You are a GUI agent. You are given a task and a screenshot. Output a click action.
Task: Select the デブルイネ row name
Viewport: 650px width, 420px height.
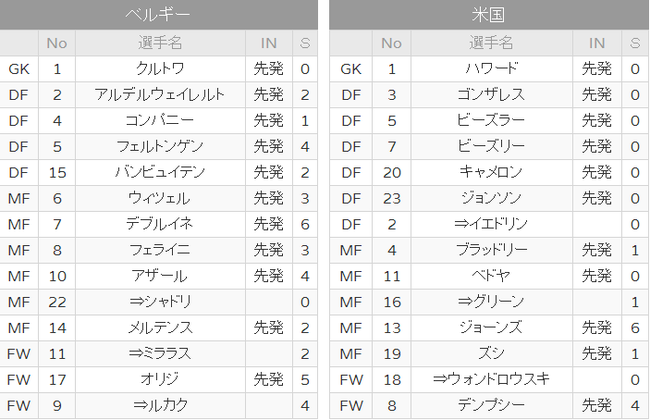[160, 224]
